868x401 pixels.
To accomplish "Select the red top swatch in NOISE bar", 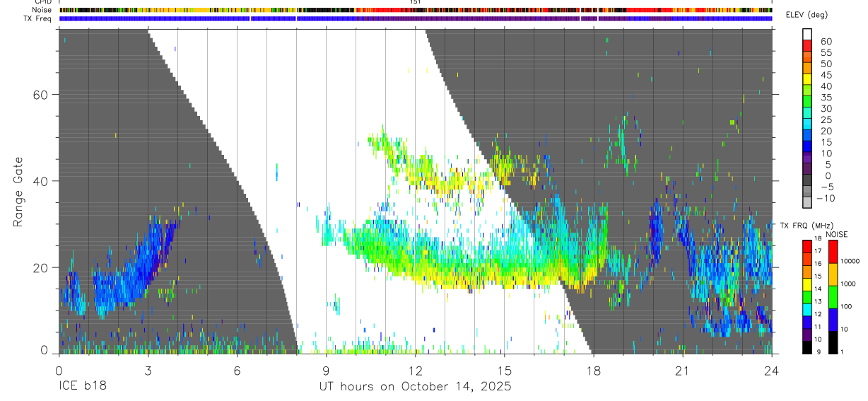I will coord(833,251).
